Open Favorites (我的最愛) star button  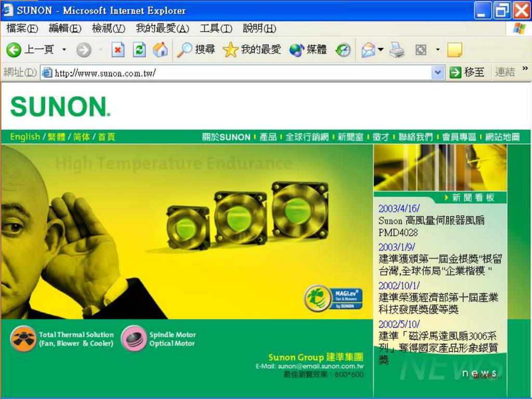252,50
